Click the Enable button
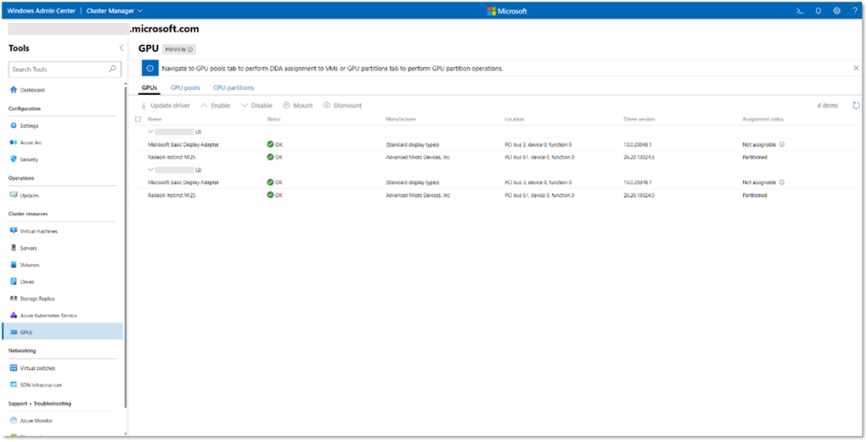The image size is (868, 442). pos(216,105)
